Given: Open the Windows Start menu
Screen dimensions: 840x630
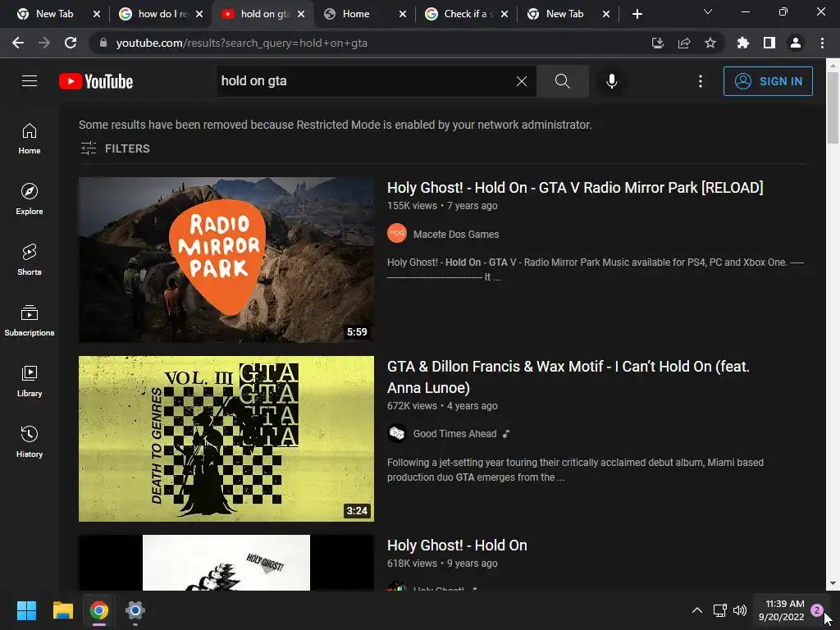Looking at the screenshot, I should click(26, 610).
